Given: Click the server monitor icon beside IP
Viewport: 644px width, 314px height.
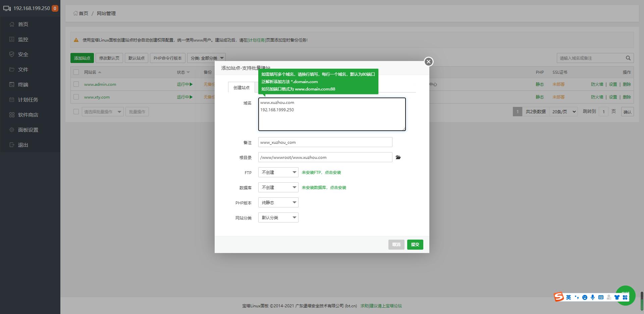Looking at the screenshot, I should [x=7, y=8].
